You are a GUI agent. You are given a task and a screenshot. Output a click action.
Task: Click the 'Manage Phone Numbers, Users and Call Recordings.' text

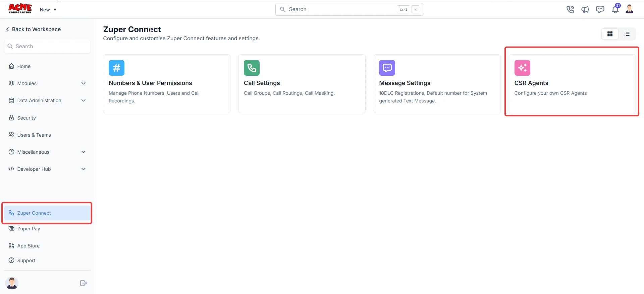[154, 97]
